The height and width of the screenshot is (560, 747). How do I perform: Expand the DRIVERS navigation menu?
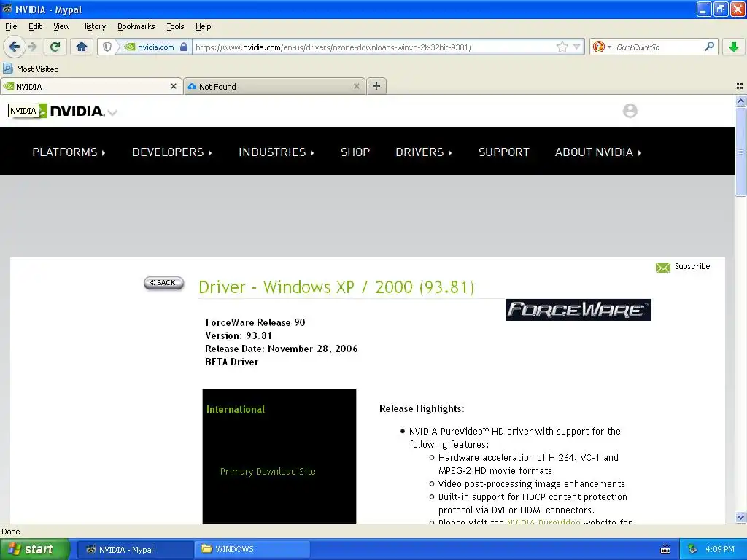(424, 152)
